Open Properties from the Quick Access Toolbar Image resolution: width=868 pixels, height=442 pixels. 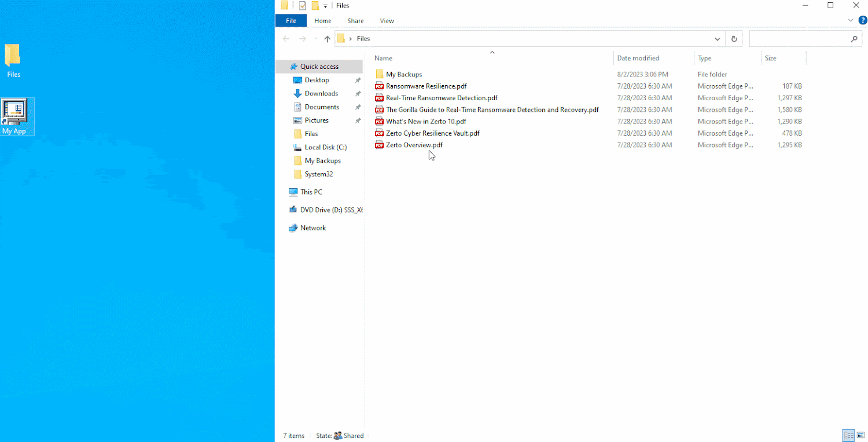[302, 5]
